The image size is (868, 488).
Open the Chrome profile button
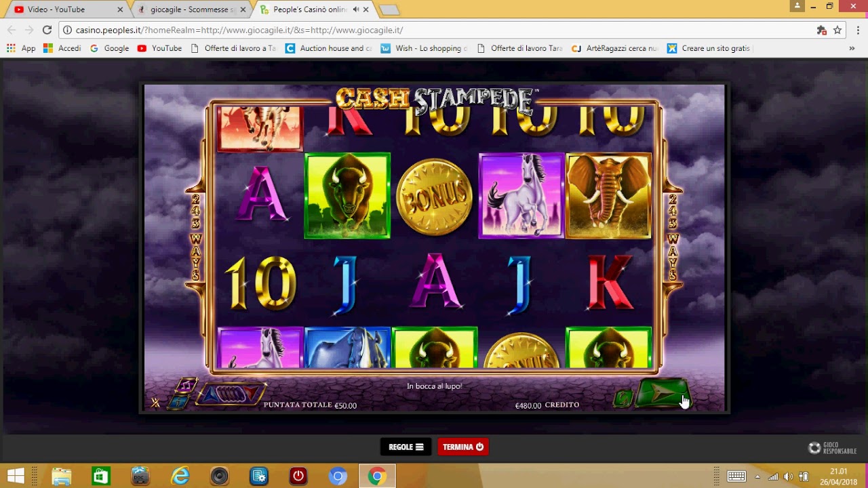(x=797, y=6)
